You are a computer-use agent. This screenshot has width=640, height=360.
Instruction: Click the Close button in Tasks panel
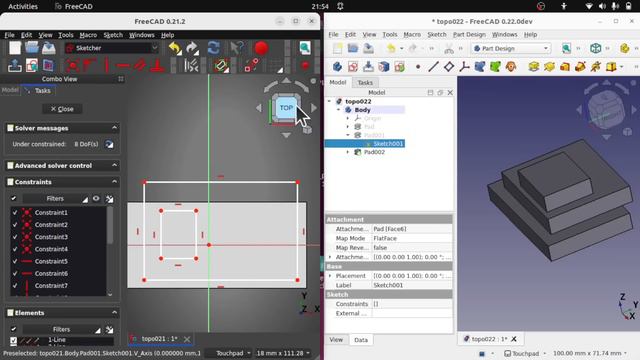tap(62, 109)
